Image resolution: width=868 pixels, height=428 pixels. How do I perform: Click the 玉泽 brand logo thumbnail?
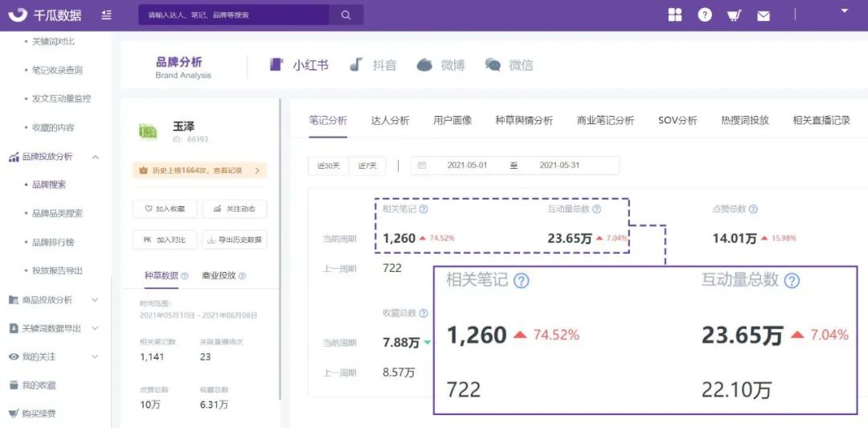tap(148, 131)
